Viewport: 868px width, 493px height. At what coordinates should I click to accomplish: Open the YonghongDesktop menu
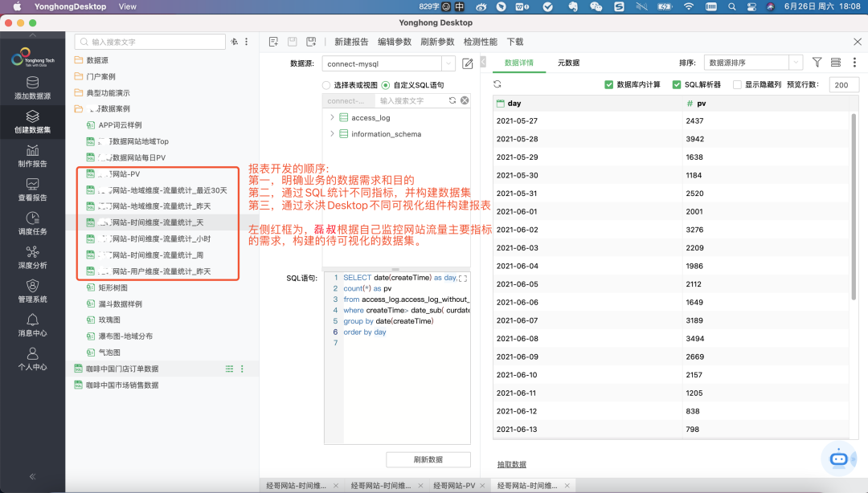click(x=70, y=6)
